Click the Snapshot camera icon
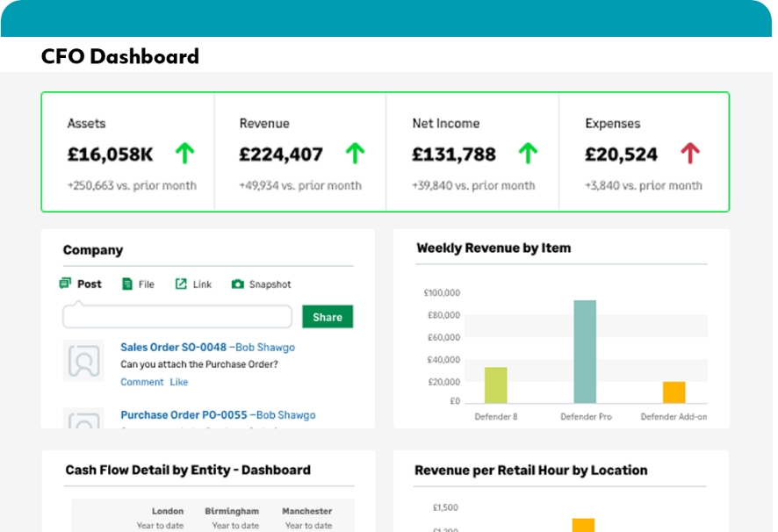 [x=237, y=284]
